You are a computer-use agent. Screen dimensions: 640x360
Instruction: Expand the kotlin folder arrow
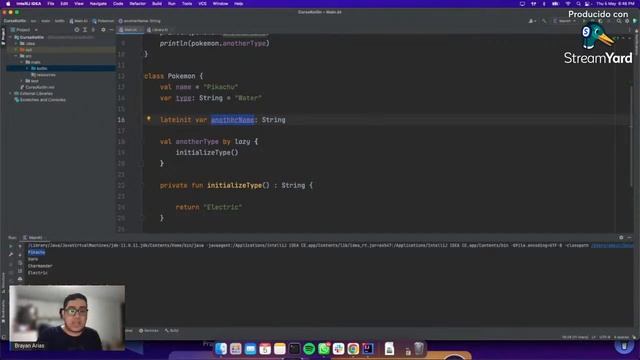click(x=27, y=68)
